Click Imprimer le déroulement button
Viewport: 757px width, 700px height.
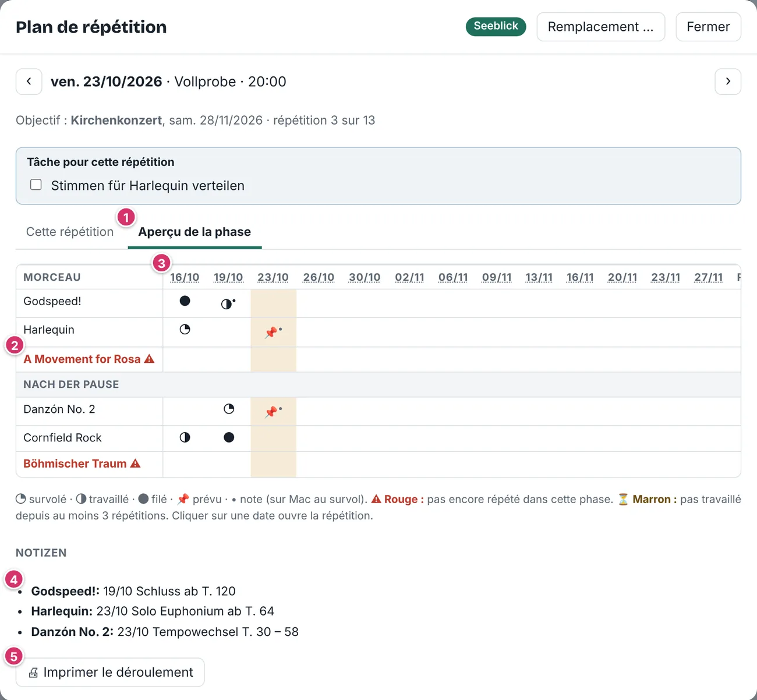110,672
